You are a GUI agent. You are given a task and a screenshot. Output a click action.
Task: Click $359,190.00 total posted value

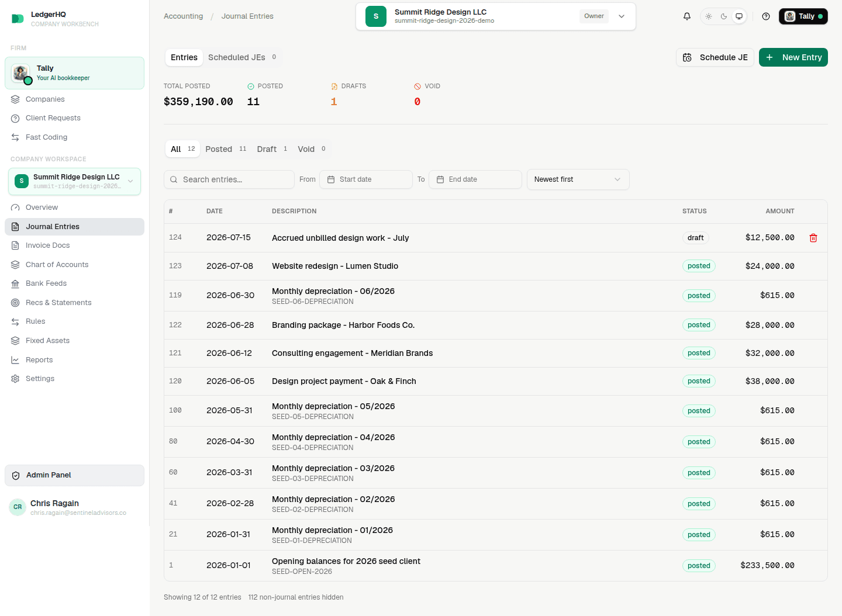[198, 102]
